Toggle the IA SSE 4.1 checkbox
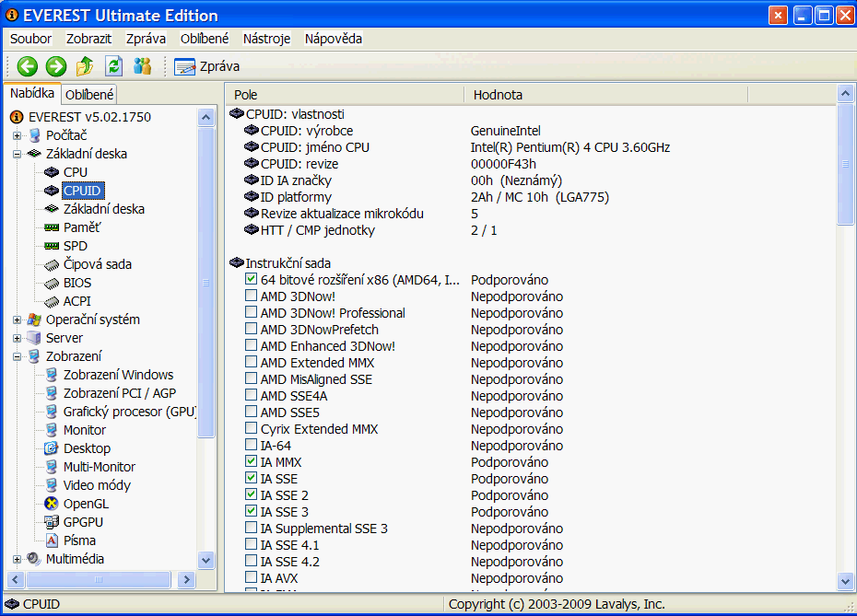Image resolution: width=857 pixels, height=616 pixels. pyautogui.click(x=252, y=544)
